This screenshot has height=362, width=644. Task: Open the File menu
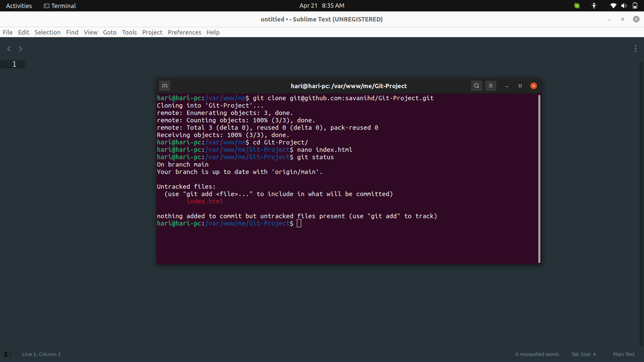[x=8, y=32]
